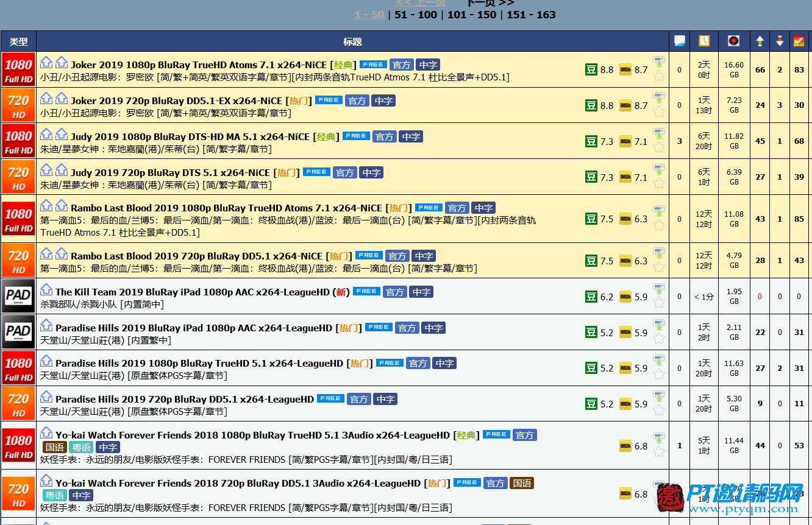
Task: Open PAD category icon beside Paradise Hills iPad
Action: [18, 333]
